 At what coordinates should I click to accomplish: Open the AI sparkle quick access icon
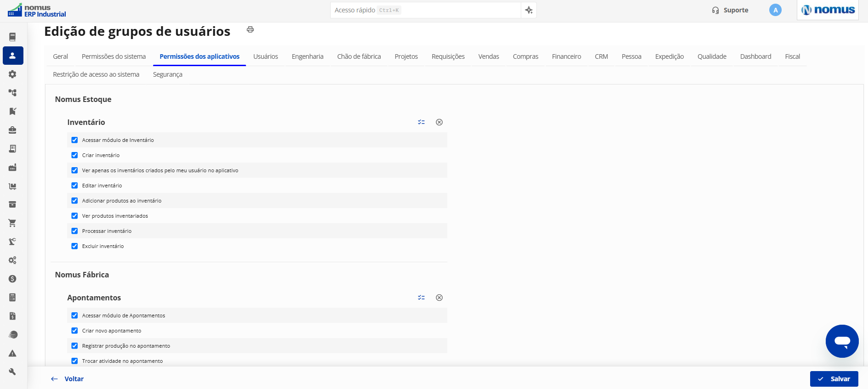click(529, 10)
